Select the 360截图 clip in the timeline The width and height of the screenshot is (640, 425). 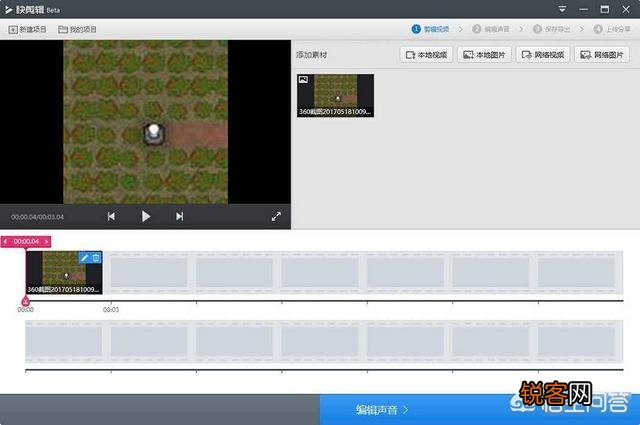coord(64,272)
